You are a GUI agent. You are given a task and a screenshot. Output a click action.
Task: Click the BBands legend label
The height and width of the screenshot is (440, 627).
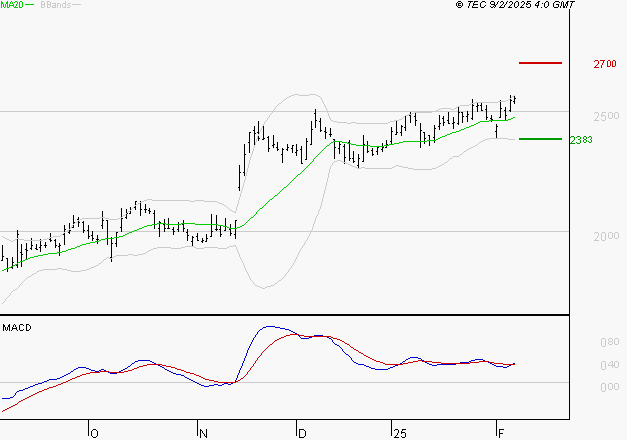pos(56,5)
